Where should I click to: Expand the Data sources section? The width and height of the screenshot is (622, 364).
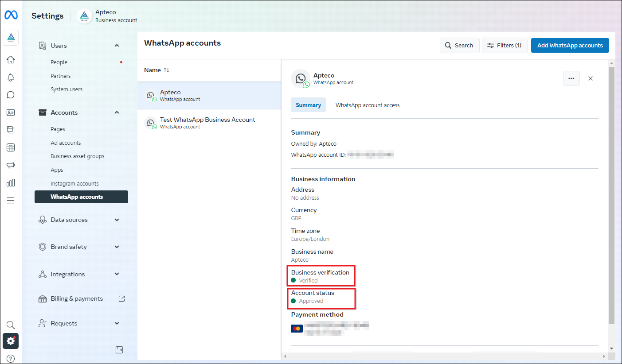pyautogui.click(x=117, y=220)
